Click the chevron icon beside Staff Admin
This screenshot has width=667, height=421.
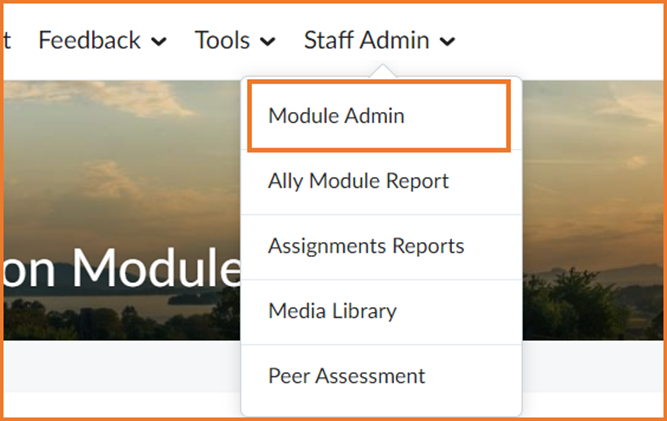tap(448, 42)
